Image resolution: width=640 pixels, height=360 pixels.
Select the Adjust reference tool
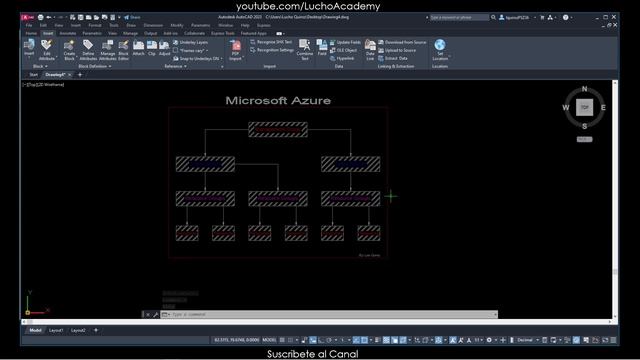164,48
